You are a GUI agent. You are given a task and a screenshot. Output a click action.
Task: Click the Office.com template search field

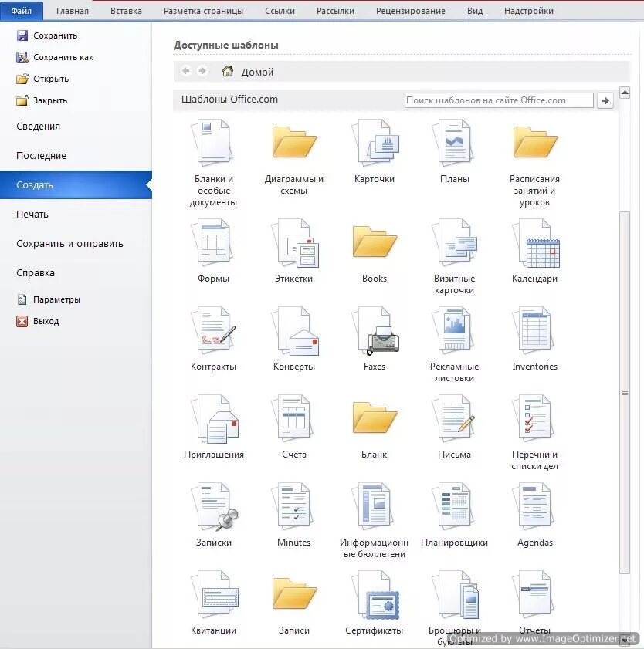click(x=499, y=100)
